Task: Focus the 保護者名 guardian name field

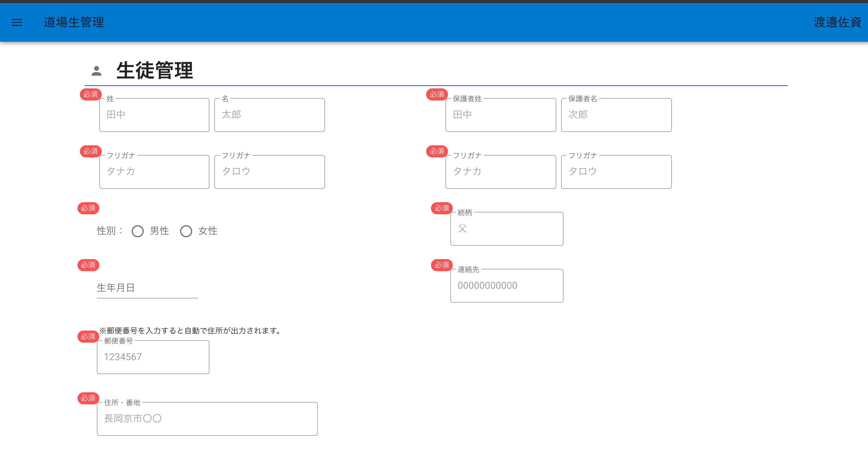Action: pyautogui.click(x=616, y=115)
